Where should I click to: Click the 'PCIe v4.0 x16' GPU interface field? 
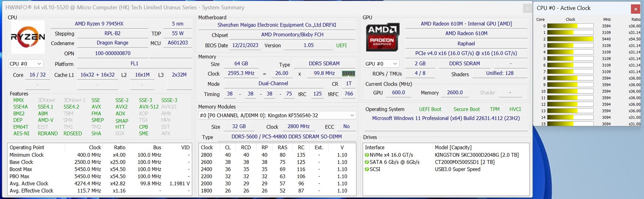[466, 53]
